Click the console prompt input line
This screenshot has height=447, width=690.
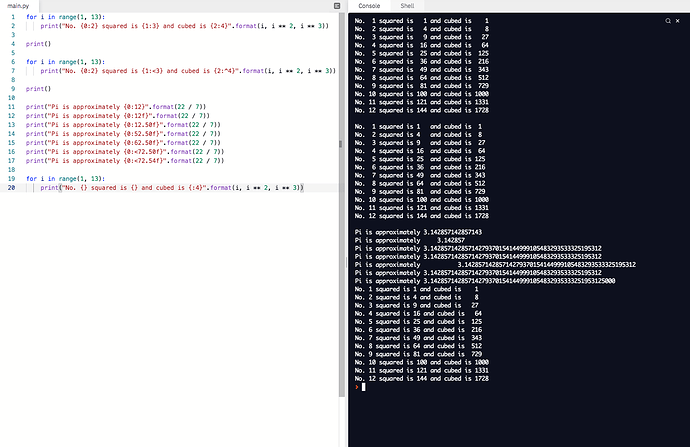(x=450, y=386)
